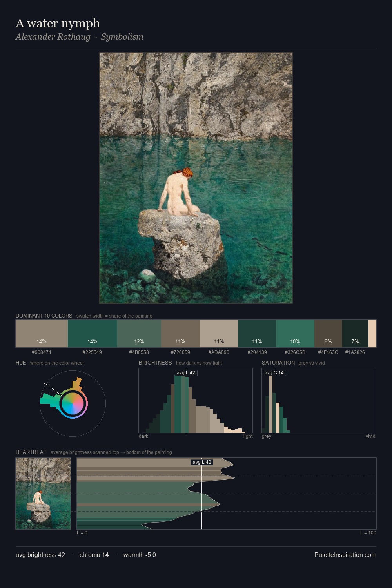Viewport: 392px width, 588px height.
Task: Click the 'avg L 42' label in Heartbeat
Action: [202, 462]
